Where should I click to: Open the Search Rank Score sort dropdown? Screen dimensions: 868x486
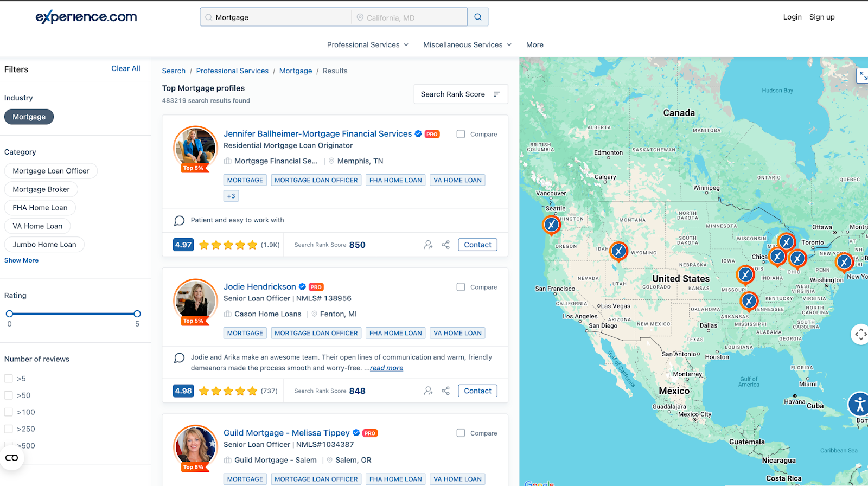461,94
